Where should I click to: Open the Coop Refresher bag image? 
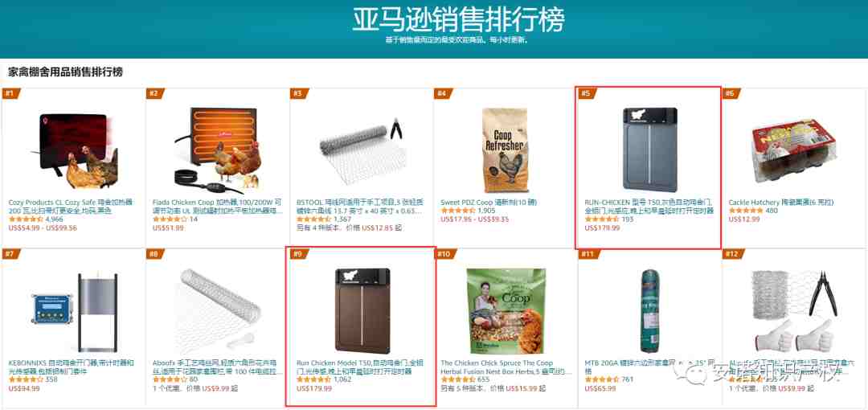click(506, 149)
